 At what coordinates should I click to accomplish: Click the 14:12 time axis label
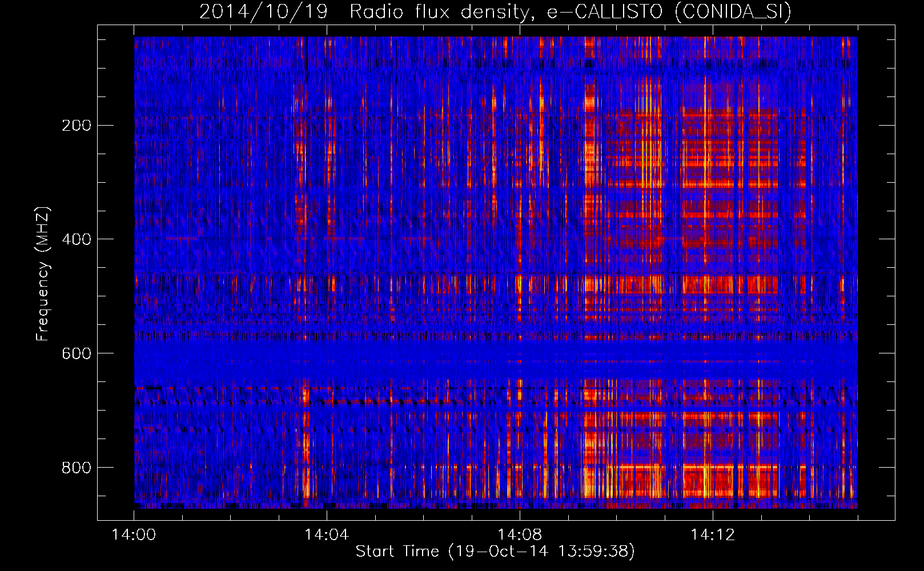(713, 535)
